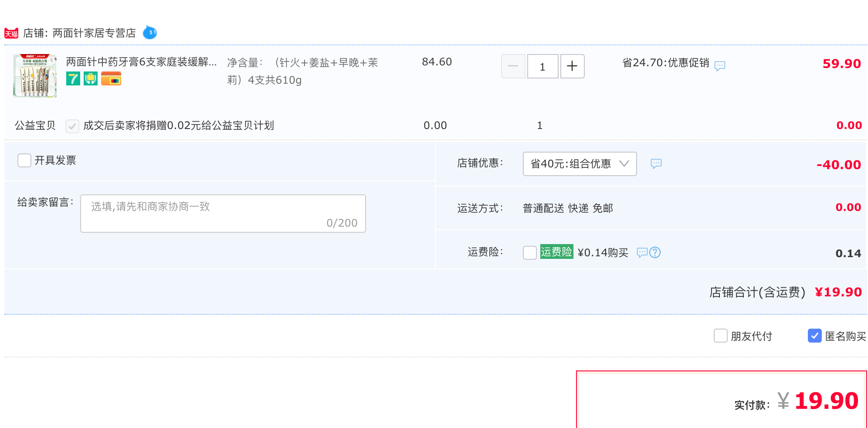868x428 pixels.
Task: Increase item quantity with the plus button
Action: tap(572, 66)
